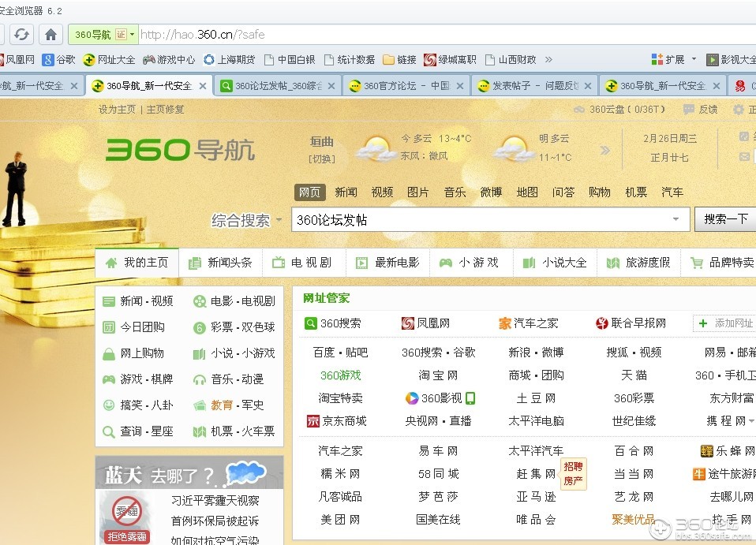Click the browser refresh icon
This screenshot has width=756, height=545.
(21, 35)
